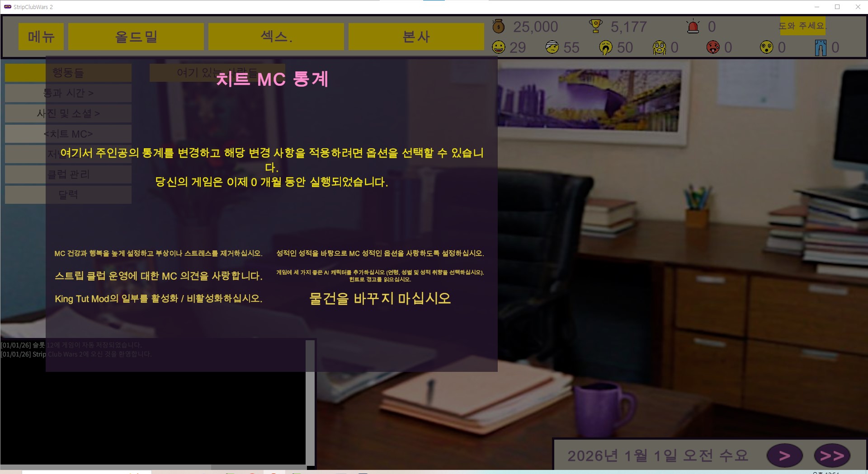Click the trophy icon beside 5,177
868x474 pixels.
click(x=596, y=26)
